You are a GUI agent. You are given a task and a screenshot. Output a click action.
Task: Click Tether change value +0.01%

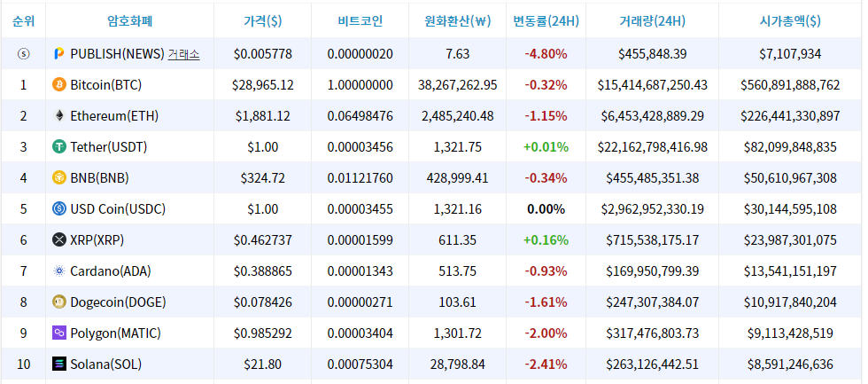coord(546,147)
